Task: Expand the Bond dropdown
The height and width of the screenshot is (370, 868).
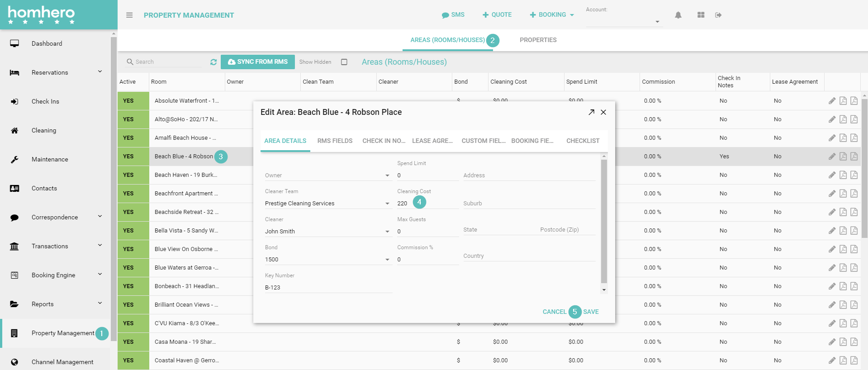Action: [x=387, y=260]
